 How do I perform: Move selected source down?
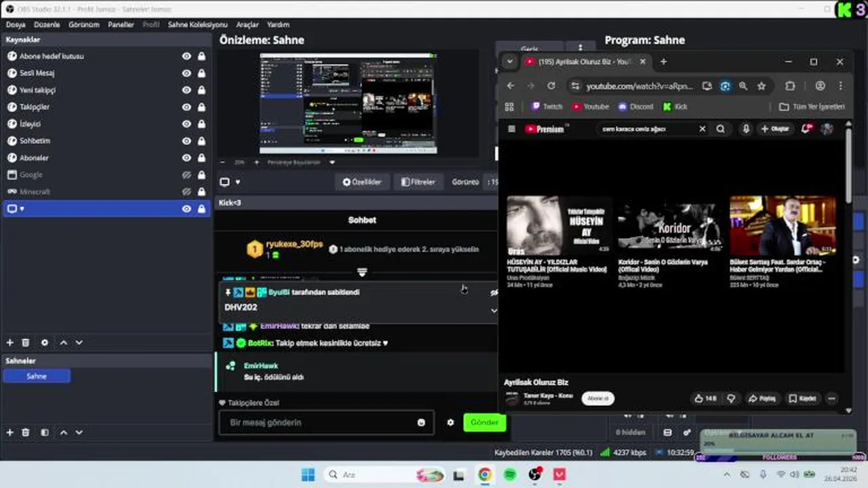point(79,343)
